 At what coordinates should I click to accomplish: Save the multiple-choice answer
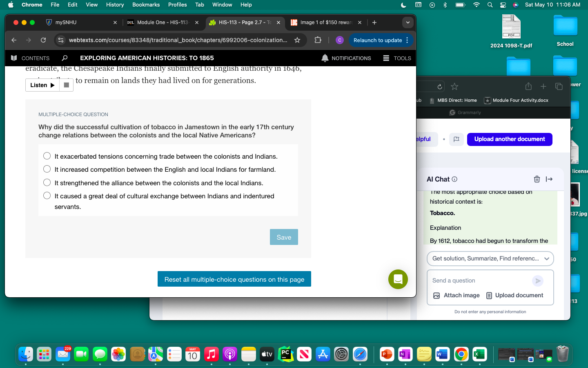284,237
